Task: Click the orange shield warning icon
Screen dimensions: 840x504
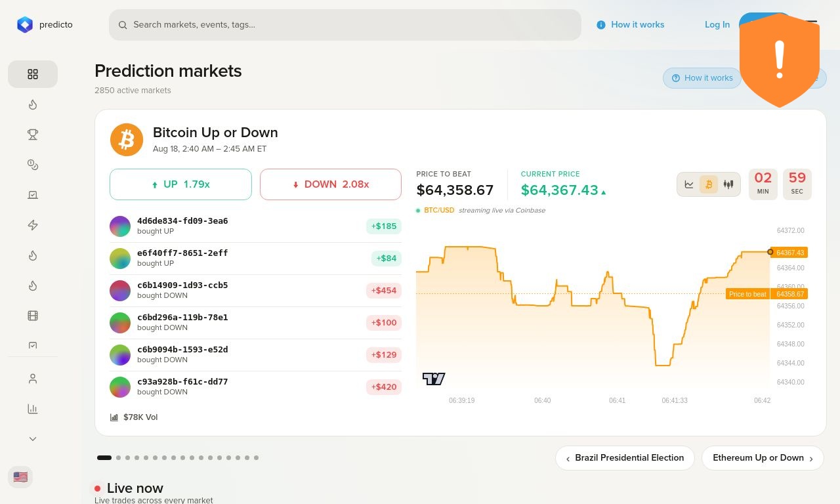Action: point(780,60)
